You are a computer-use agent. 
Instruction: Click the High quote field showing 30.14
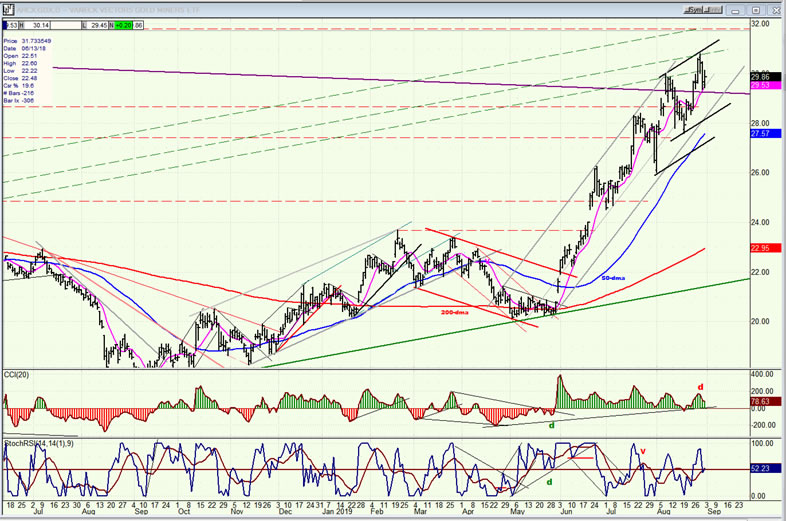click(35, 25)
